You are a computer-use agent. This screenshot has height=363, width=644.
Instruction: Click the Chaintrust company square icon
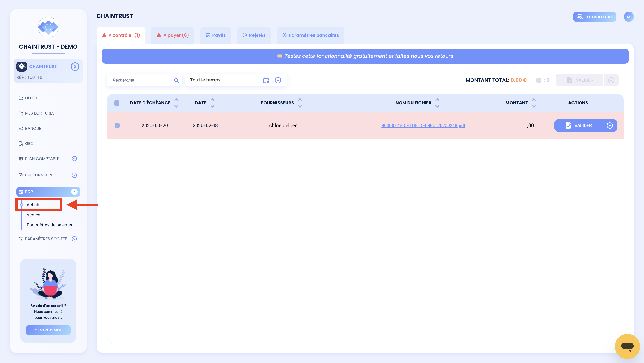tap(21, 67)
